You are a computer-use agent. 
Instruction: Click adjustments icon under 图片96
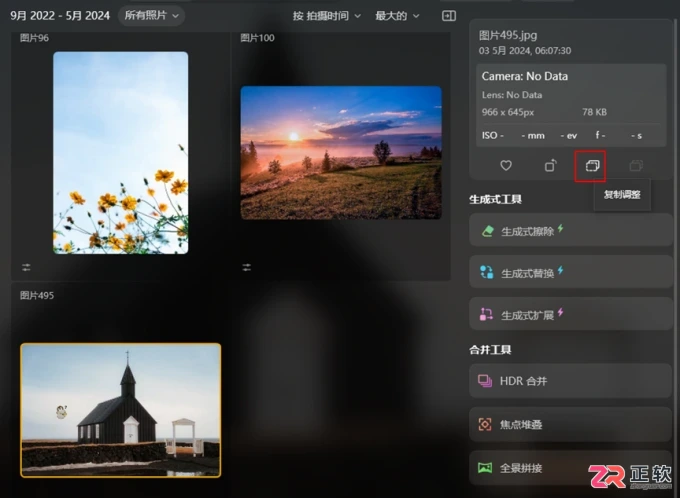[26, 267]
